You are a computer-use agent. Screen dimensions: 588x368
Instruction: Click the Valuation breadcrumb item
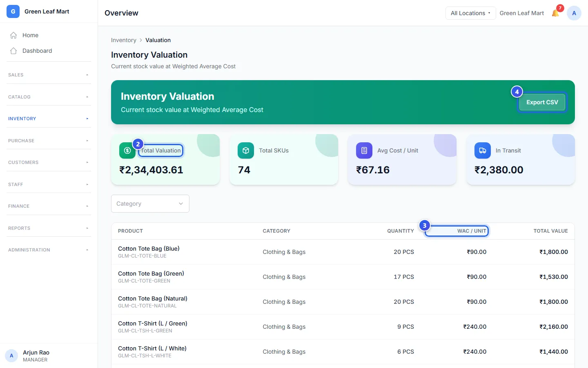[158, 40]
